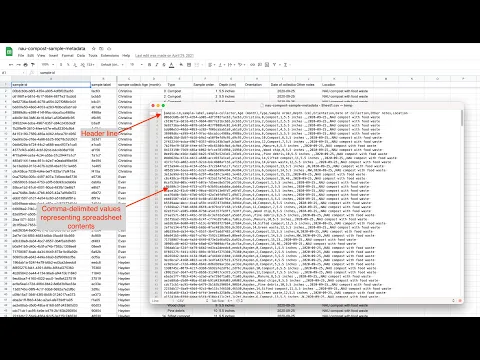Click the Borders toolbar icon
Image resolution: width=480 pixels, height=360 pixels.
click(x=189, y=65)
